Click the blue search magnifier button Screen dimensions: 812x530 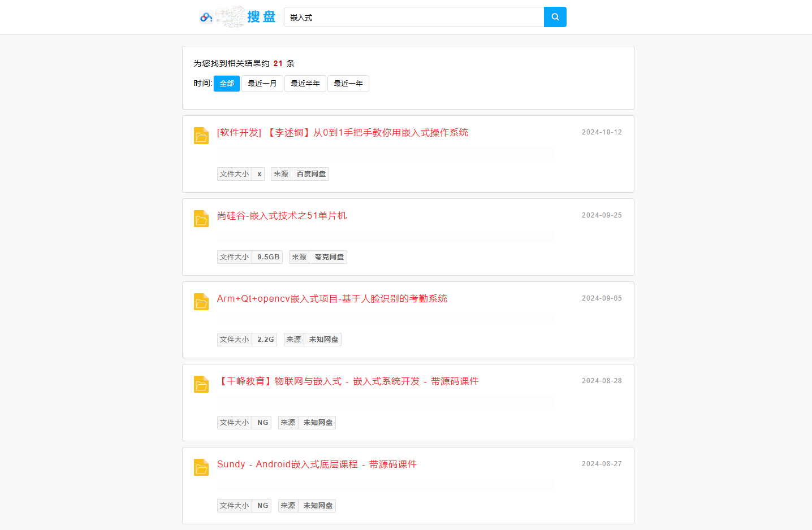point(555,17)
